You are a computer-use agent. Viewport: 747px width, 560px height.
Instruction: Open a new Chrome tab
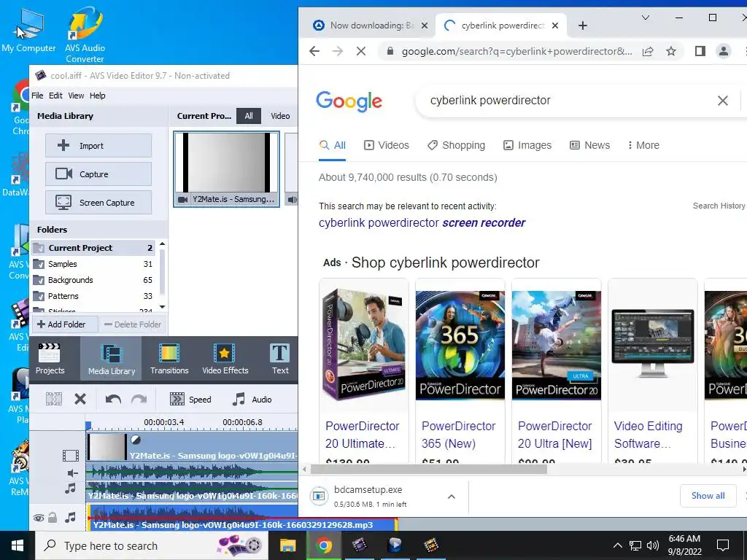point(583,26)
